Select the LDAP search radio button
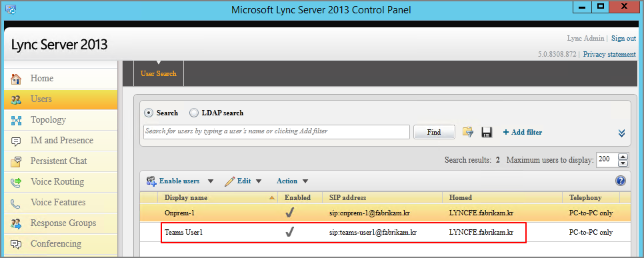Screen dimensions: 644x258 pos(193,113)
